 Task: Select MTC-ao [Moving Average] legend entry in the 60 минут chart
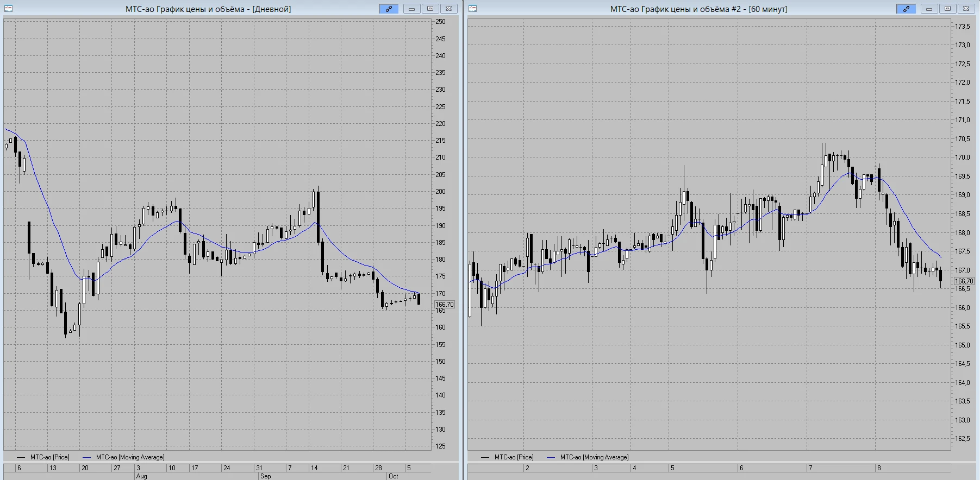tap(588, 457)
